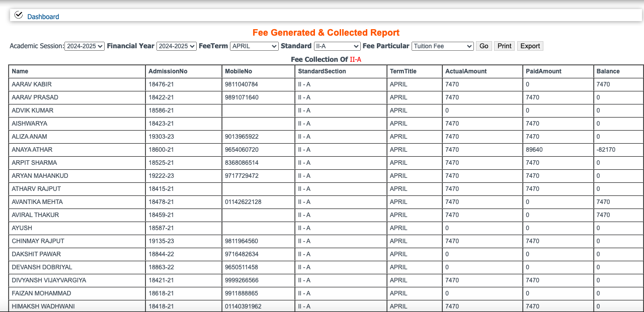The height and width of the screenshot is (312, 644).
Task: Click the checkmark icon beside Dashboard
Action: click(x=19, y=15)
